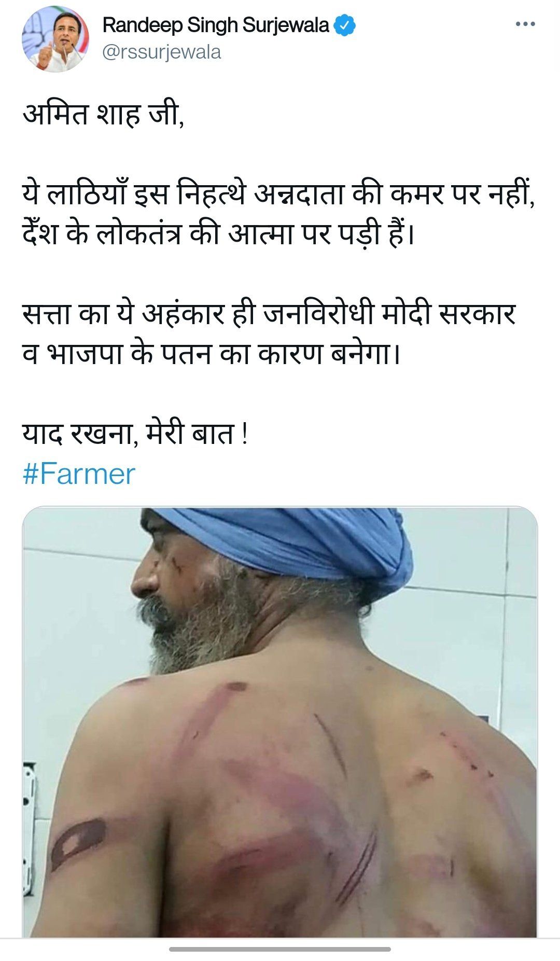The width and height of the screenshot is (560, 961).
Task: Tap the 'याद रखना, मेरी बात !' line
Action: tap(135, 434)
